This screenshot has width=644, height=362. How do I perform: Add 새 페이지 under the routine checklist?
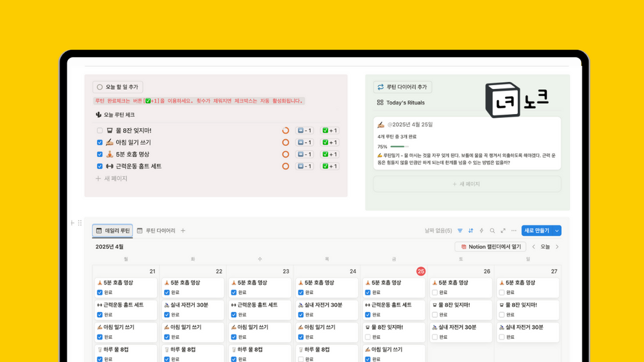tap(111, 179)
